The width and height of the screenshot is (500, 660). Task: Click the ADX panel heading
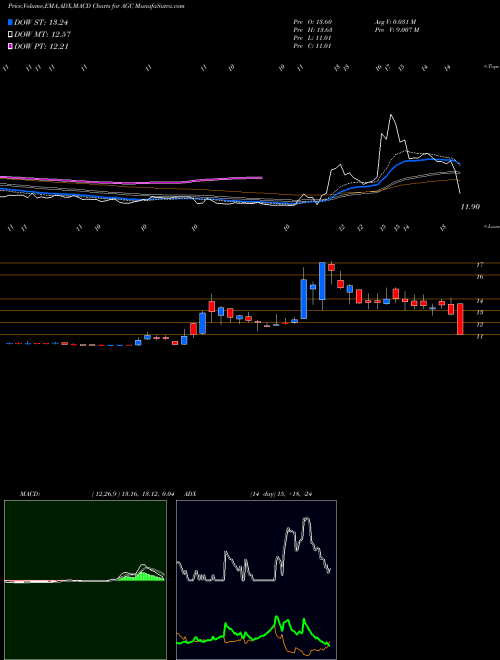pos(191,494)
